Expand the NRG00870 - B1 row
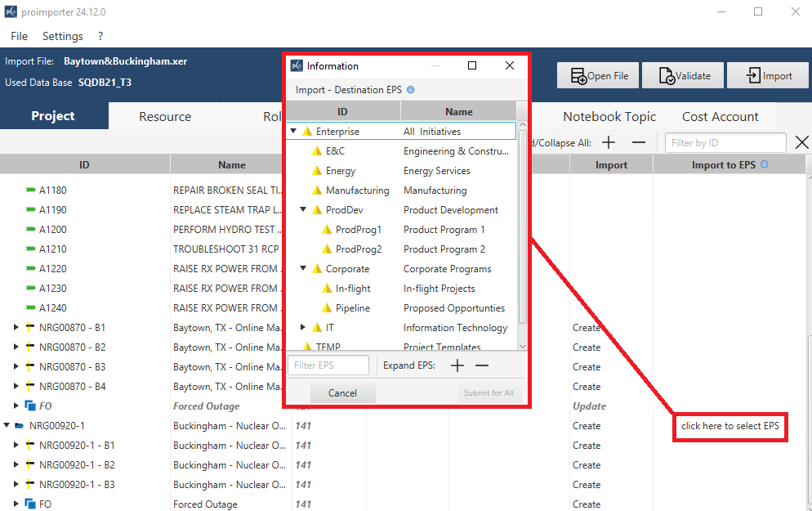The image size is (812, 511). click(x=16, y=328)
